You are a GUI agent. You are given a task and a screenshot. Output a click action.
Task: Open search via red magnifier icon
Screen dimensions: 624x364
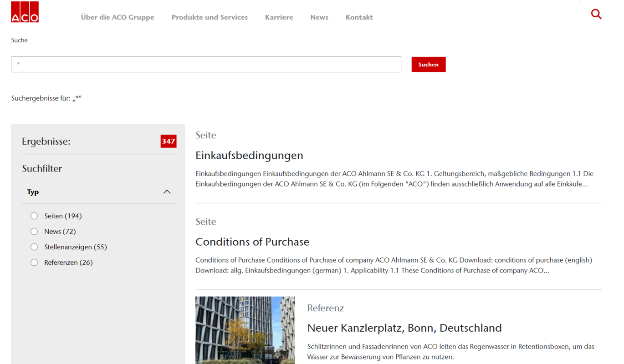click(596, 14)
